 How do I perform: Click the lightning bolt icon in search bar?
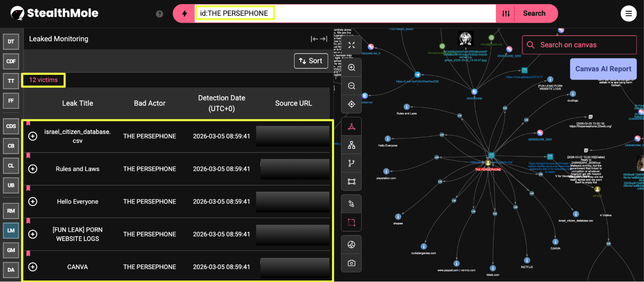(x=185, y=13)
